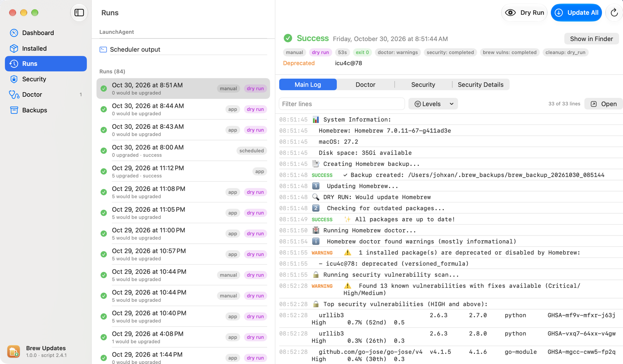Click the brew vulns: completed tag

(x=510, y=52)
